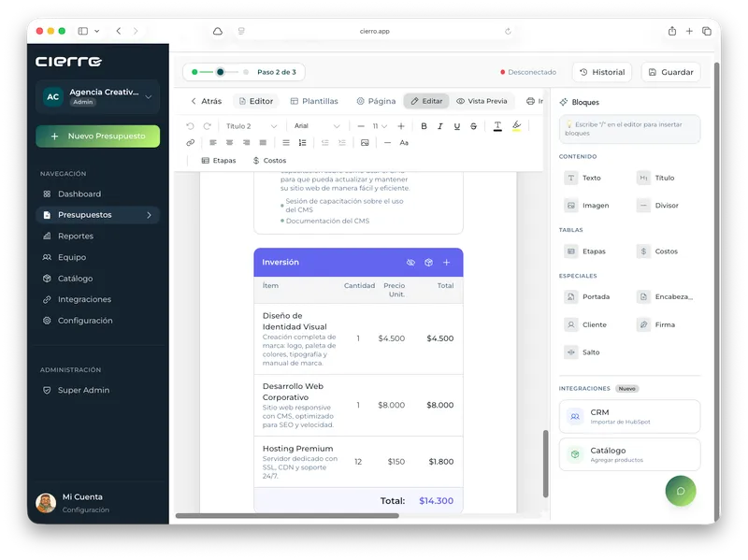Select the numbered list icon
Image resolution: width=748 pixels, height=560 pixels.
(302, 143)
